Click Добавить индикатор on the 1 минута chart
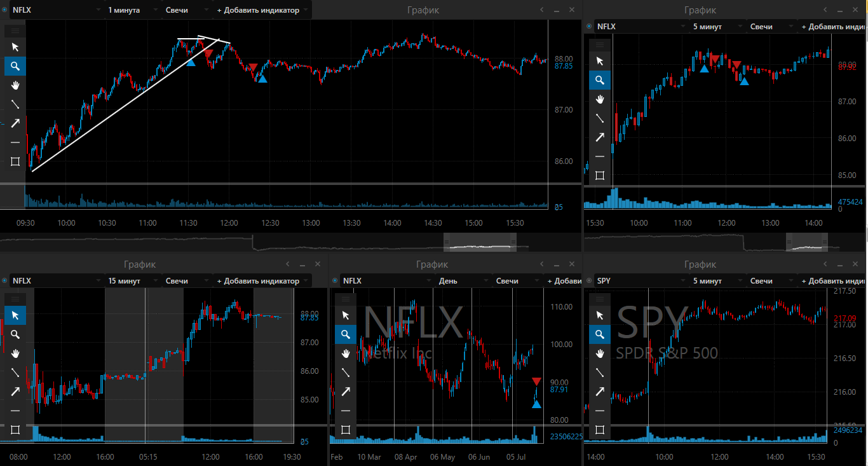Image resolution: width=868 pixels, height=466 pixels. [x=262, y=10]
